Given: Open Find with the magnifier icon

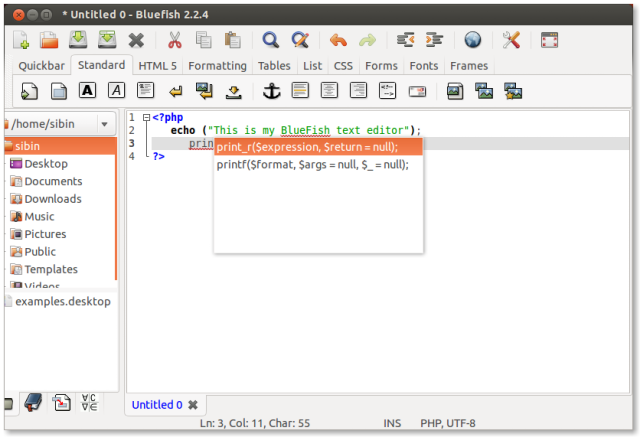Looking at the screenshot, I should 270,40.
